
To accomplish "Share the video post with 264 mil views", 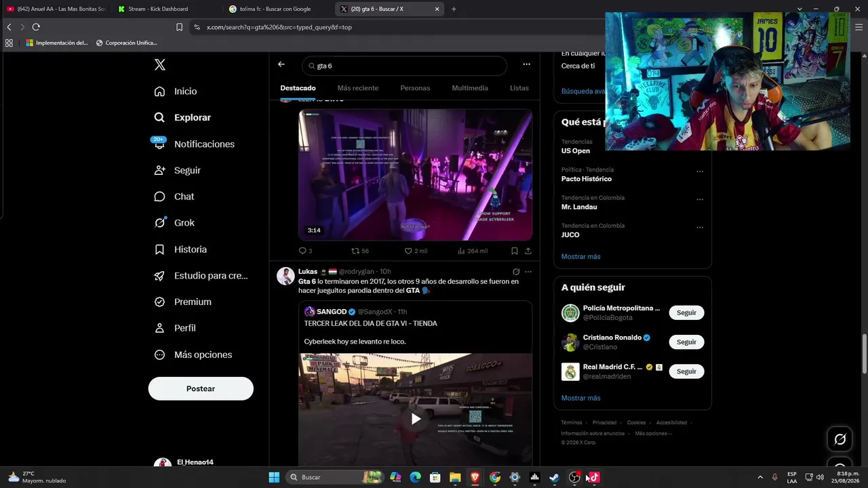I will (528, 251).
